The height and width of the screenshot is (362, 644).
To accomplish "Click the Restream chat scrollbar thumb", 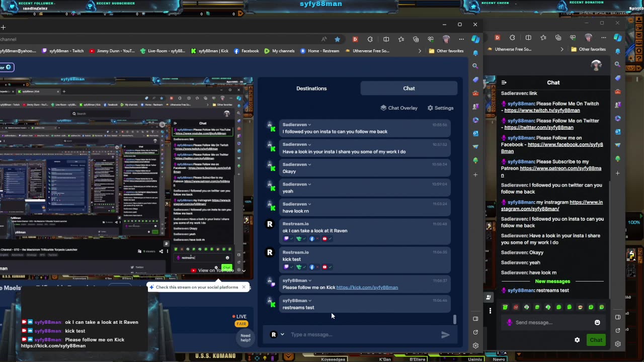I will (455, 319).
